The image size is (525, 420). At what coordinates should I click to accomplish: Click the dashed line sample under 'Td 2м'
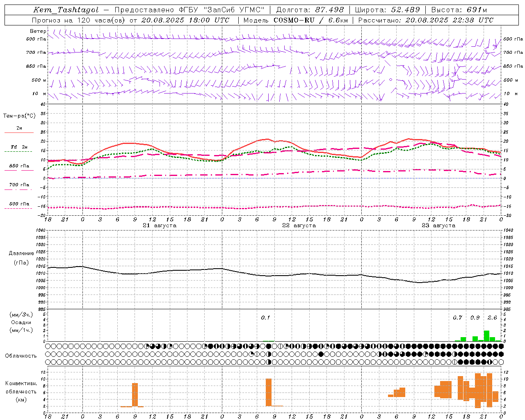[18, 152]
